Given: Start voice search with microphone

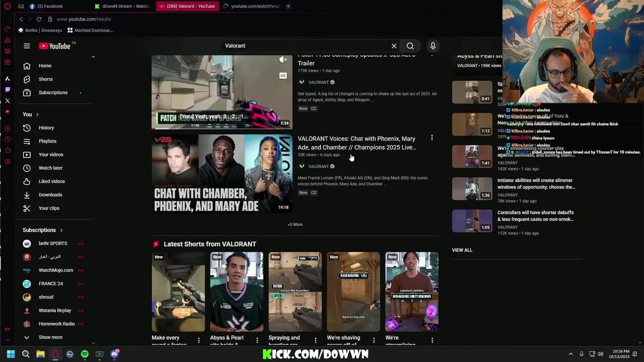Looking at the screenshot, I should (x=433, y=46).
